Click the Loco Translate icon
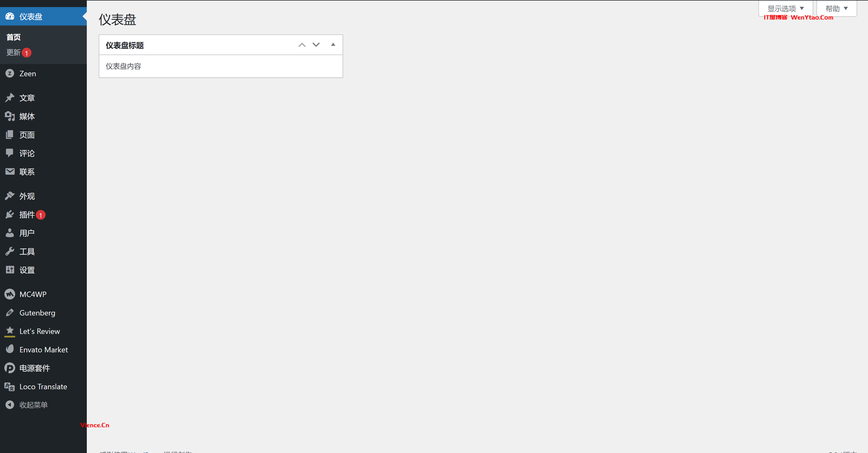Image resolution: width=868 pixels, height=453 pixels. pyautogui.click(x=10, y=387)
